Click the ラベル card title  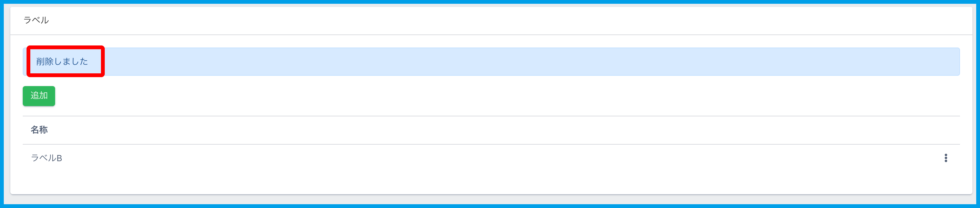[36, 20]
